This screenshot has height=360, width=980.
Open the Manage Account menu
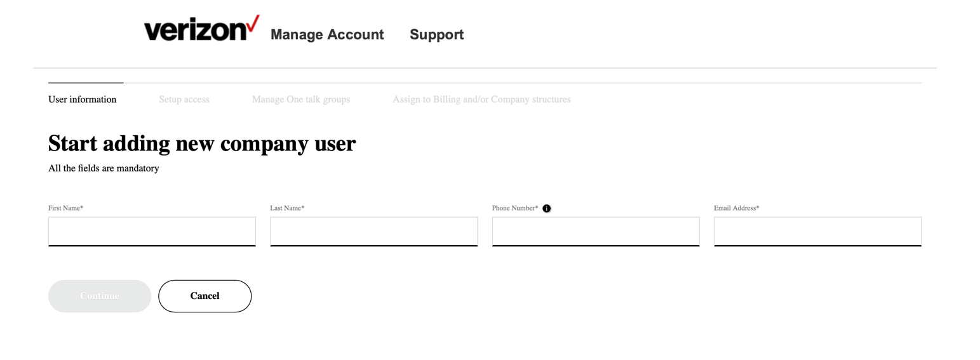(327, 34)
